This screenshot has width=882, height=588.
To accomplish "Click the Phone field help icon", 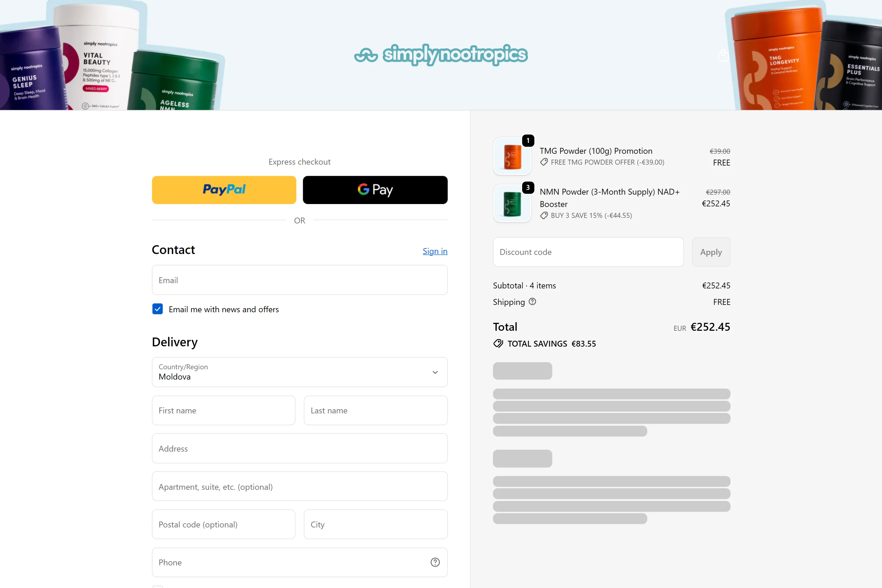I will 435,562.
